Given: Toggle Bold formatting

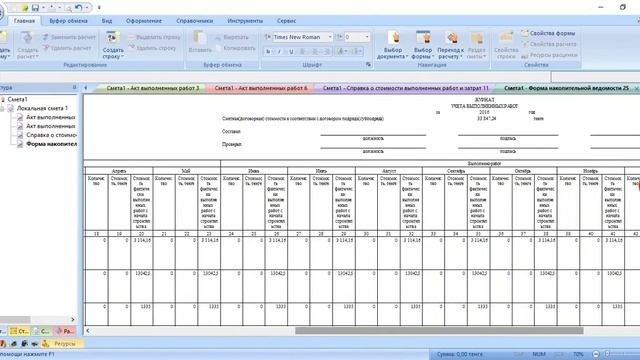Looking at the screenshot, I should tap(268, 51).
